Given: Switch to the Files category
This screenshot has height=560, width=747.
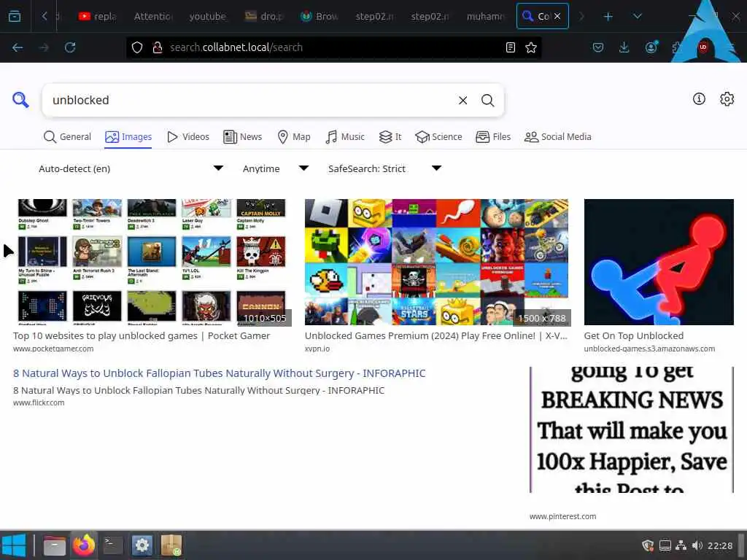Looking at the screenshot, I should click(493, 137).
